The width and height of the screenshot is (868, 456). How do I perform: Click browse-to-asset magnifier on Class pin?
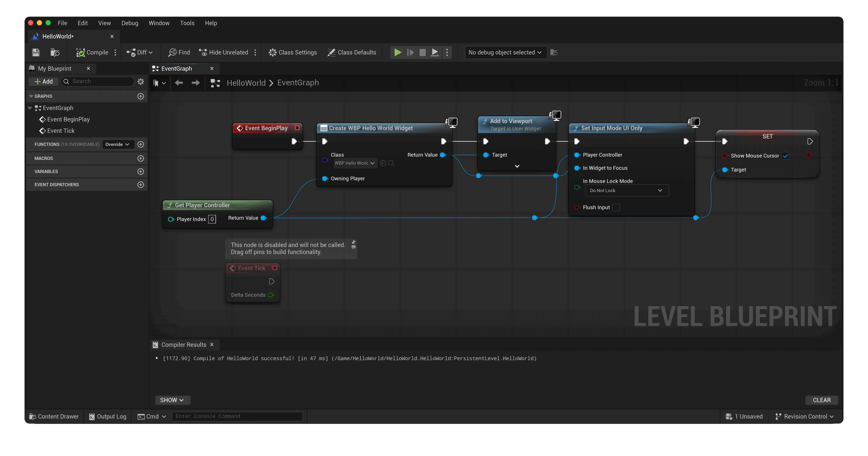pyautogui.click(x=391, y=163)
